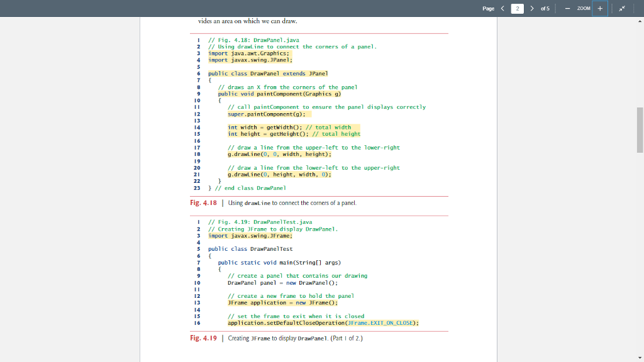644x362 pixels.
Task: Click the fit-to-window icon at top right
Action: coord(621,8)
